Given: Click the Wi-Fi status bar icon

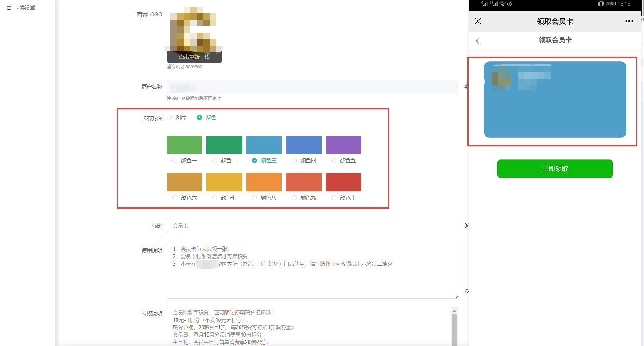Looking at the screenshot, I should pos(502,4).
